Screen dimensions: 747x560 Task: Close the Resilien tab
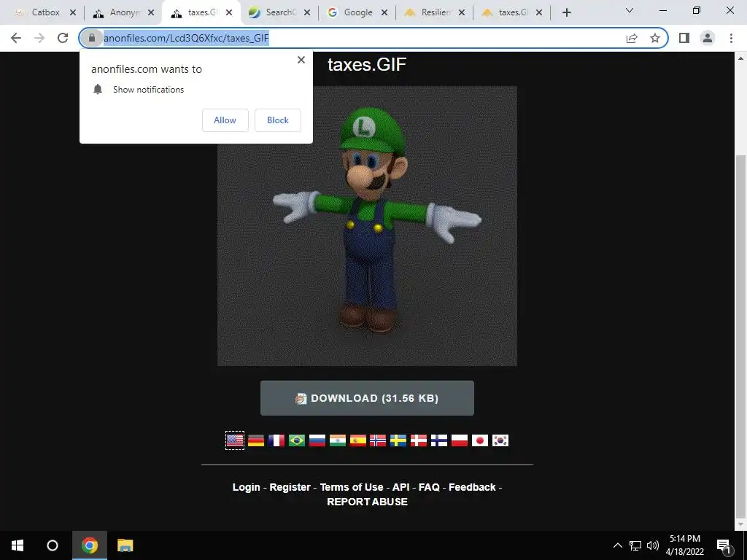[x=462, y=13]
